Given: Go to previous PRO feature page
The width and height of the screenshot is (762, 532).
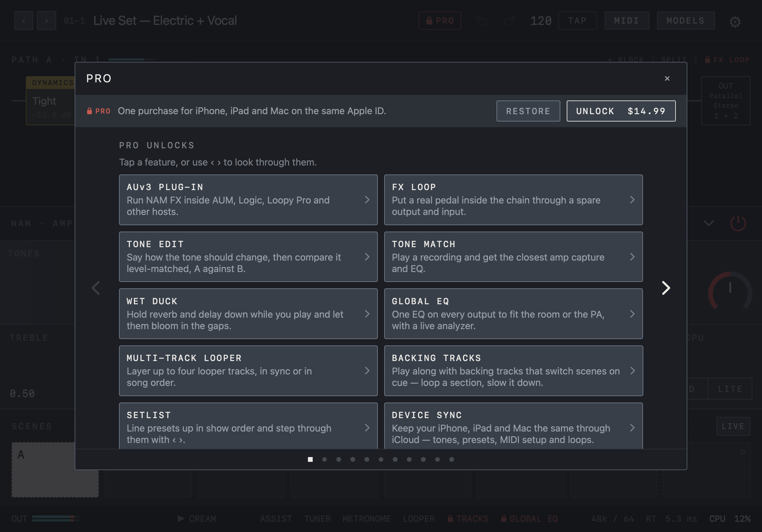Looking at the screenshot, I should pos(96,288).
